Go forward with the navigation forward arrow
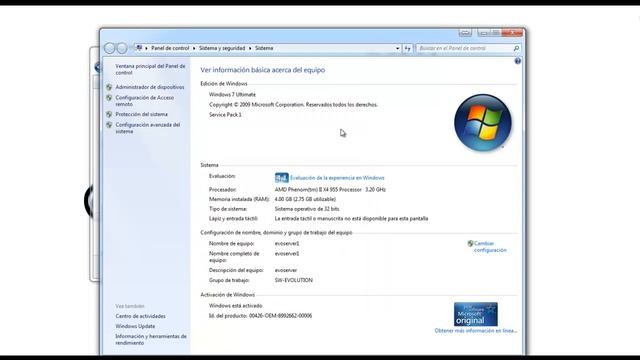Image resolution: width=640 pixels, height=360 pixels. click(122, 48)
